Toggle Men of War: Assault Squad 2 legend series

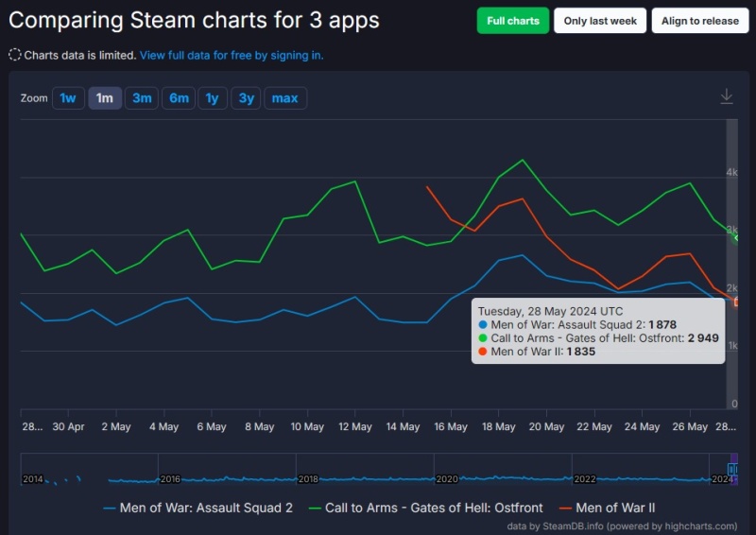pos(198,508)
